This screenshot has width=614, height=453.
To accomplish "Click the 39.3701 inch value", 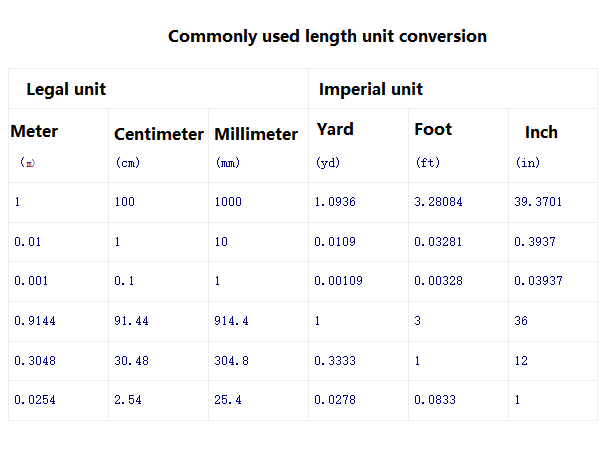I will pyautogui.click(x=538, y=202).
